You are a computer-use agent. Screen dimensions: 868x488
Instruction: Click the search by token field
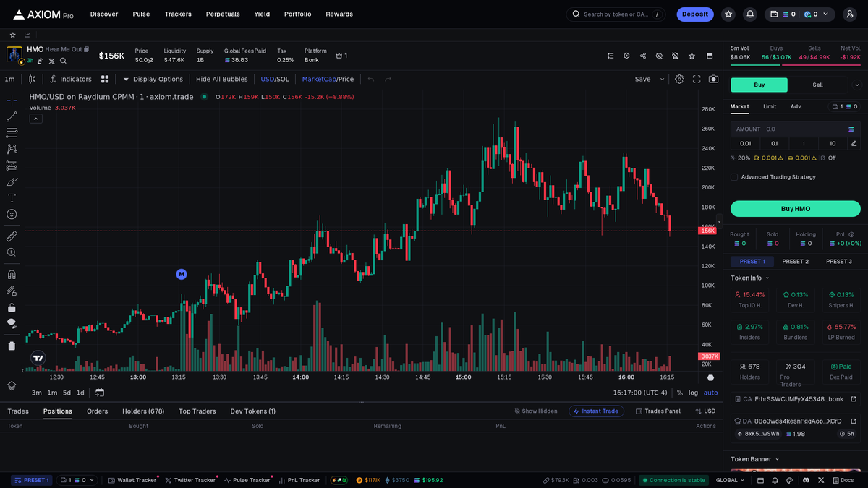(x=616, y=14)
